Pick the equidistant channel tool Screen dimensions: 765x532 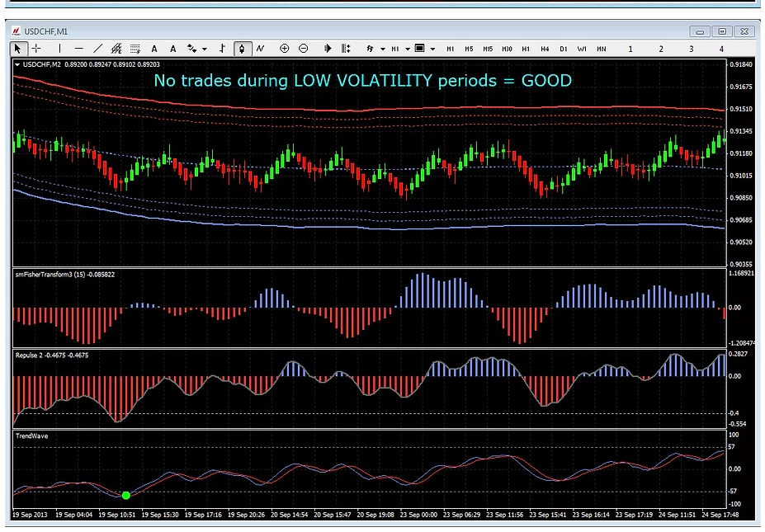click(116, 49)
